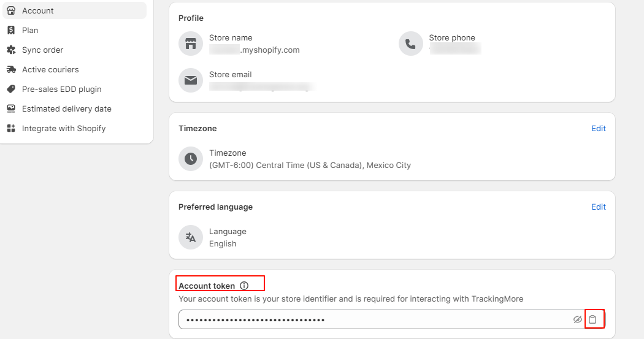Open the Account section in sidebar
The image size is (644, 339).
point(74,10)
